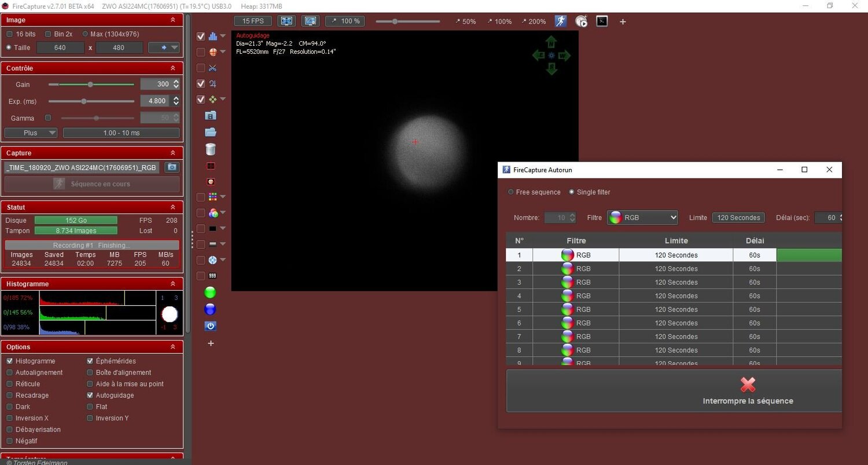Screen dimensions: 868x465
Task: Disable the Autoguidage checkbox
Action: coord(90,395)
